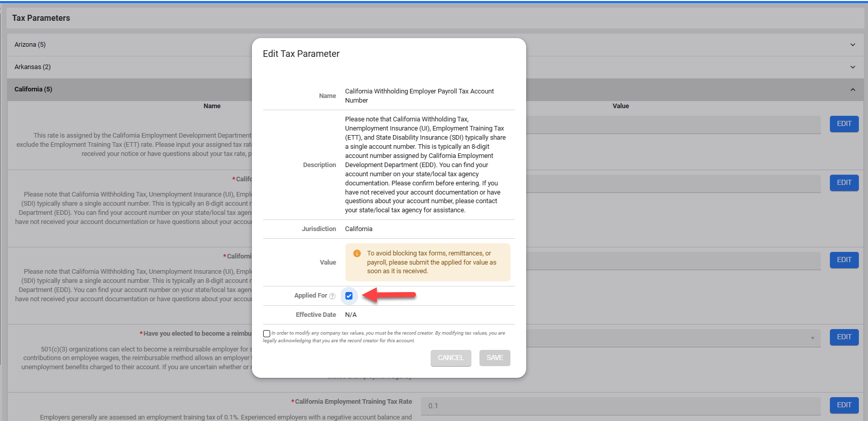868x421 pixels.
Task: Click EDIT for the second California account number row
Action: pyautogui.click(x=844, y=260)
